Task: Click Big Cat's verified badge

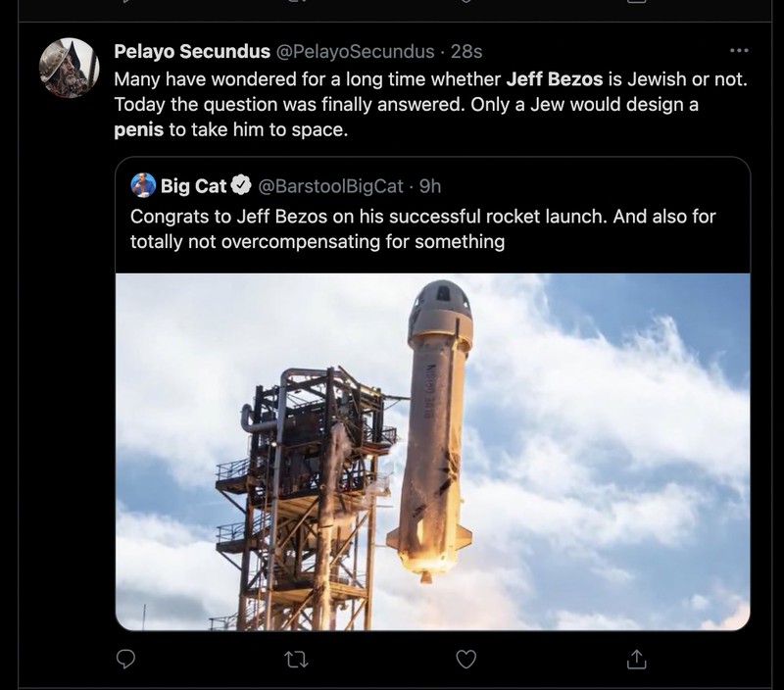Action: point(242,181)
